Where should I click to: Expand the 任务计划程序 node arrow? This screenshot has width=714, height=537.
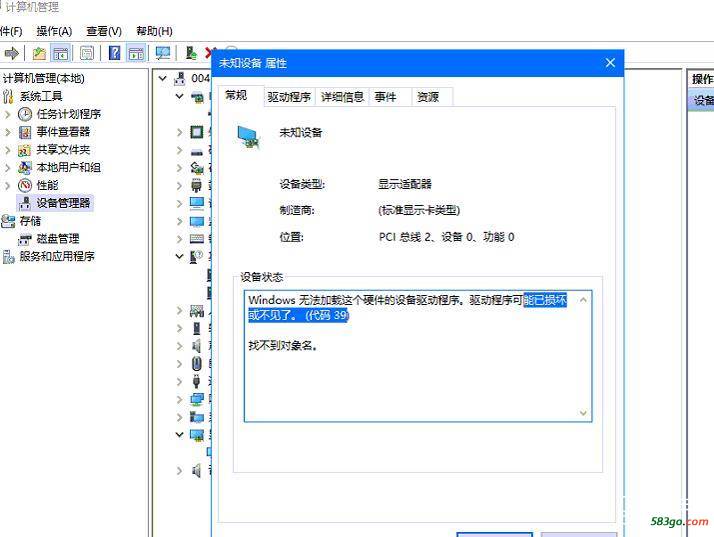pyautogui.click(x=7, y=114)
